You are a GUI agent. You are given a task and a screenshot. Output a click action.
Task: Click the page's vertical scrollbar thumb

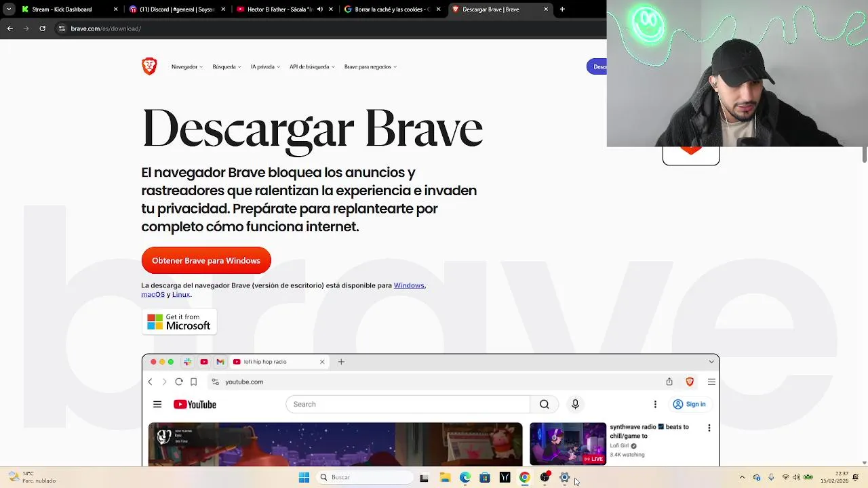(x=864, y=155)
